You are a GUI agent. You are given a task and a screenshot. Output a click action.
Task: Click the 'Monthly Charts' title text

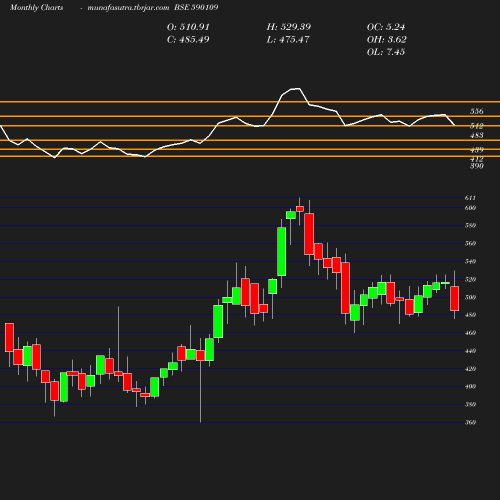36,7
